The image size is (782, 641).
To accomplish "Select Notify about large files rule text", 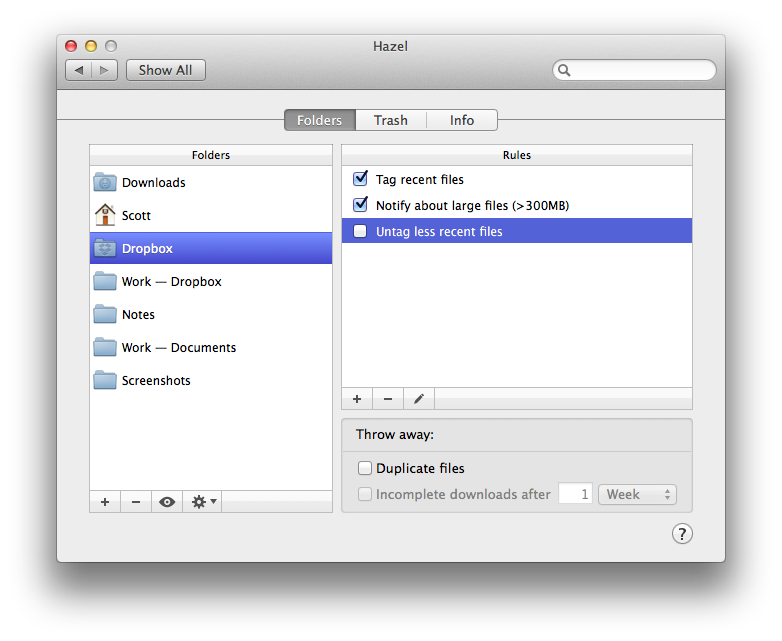I will (472, 206).
